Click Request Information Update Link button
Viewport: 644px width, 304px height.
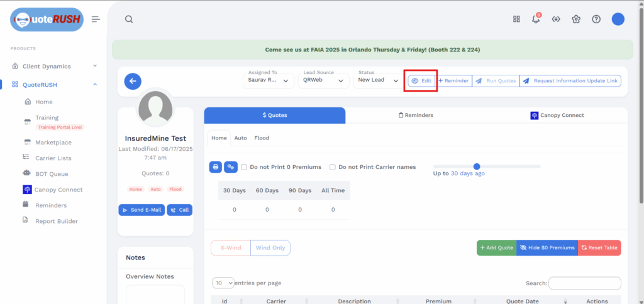tap(570, 81)
